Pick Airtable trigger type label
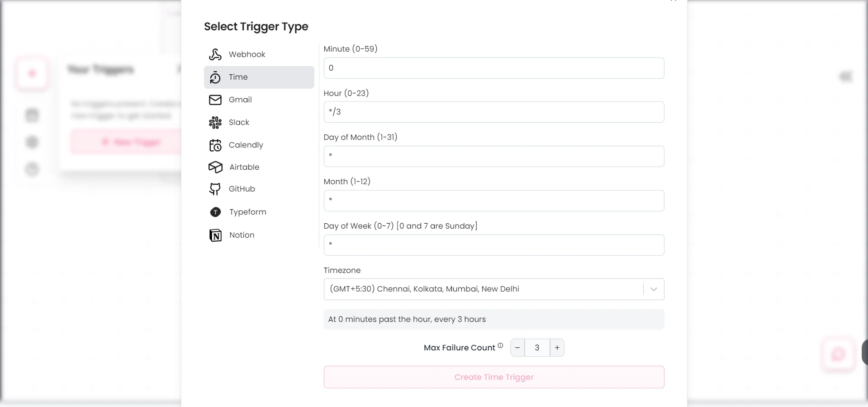The image size is (868, 407). pos(244,167)
